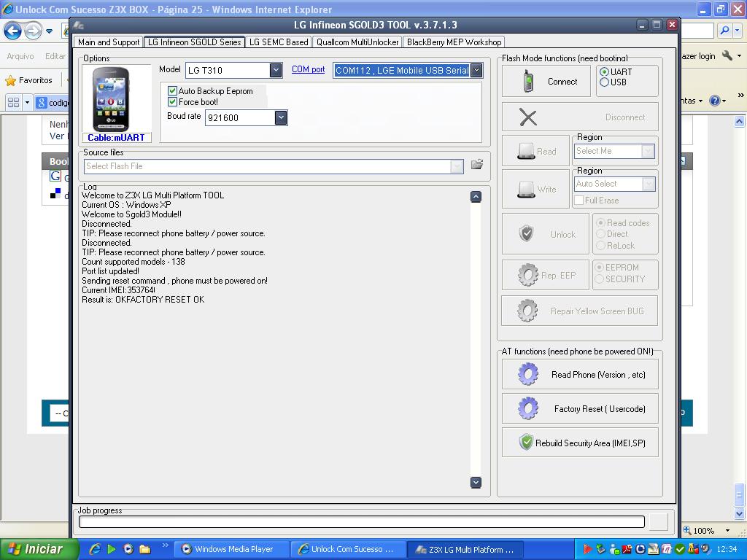747x560 pixels.
Task: Click the Connect phone button
Action: point(546,81)
